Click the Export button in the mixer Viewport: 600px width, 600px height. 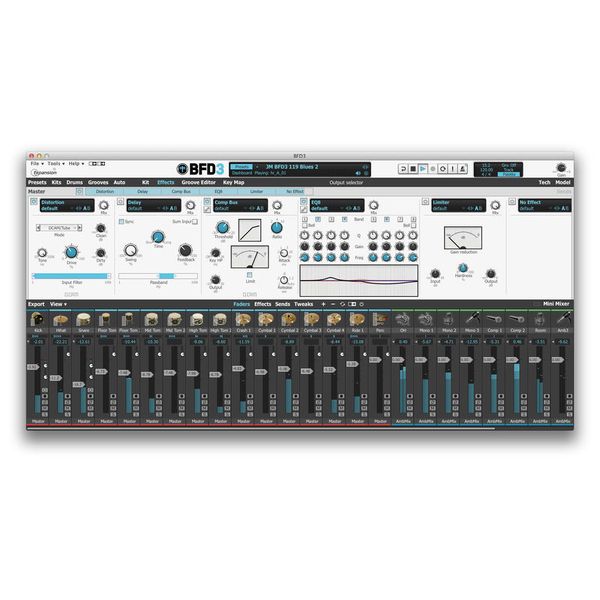coord(36,303)
